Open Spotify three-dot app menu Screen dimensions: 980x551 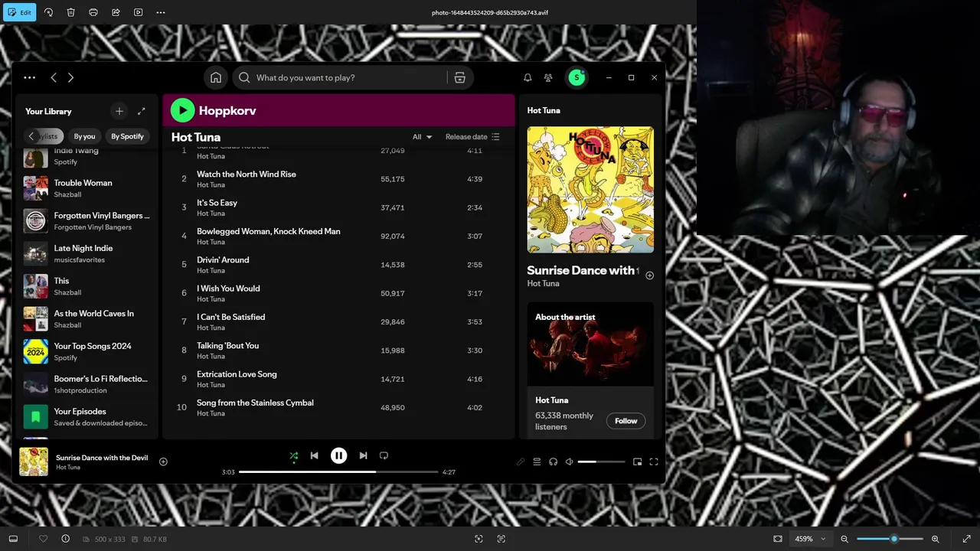tap(29, 77)
